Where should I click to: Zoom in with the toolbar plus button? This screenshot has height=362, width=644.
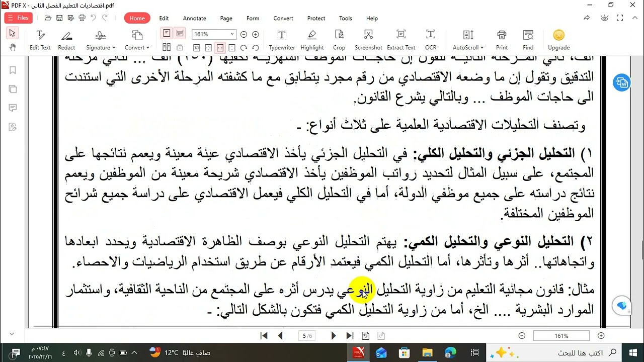click(x=256, y=34)
